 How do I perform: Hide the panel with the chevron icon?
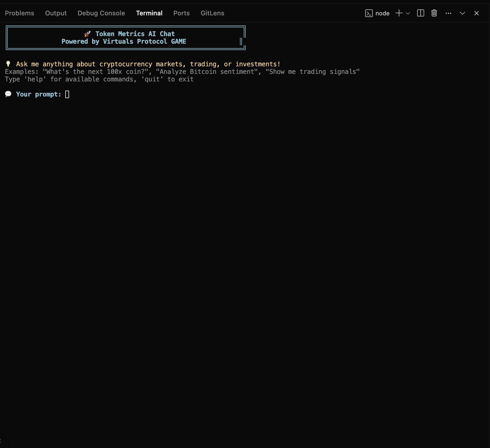pos(462,13)
